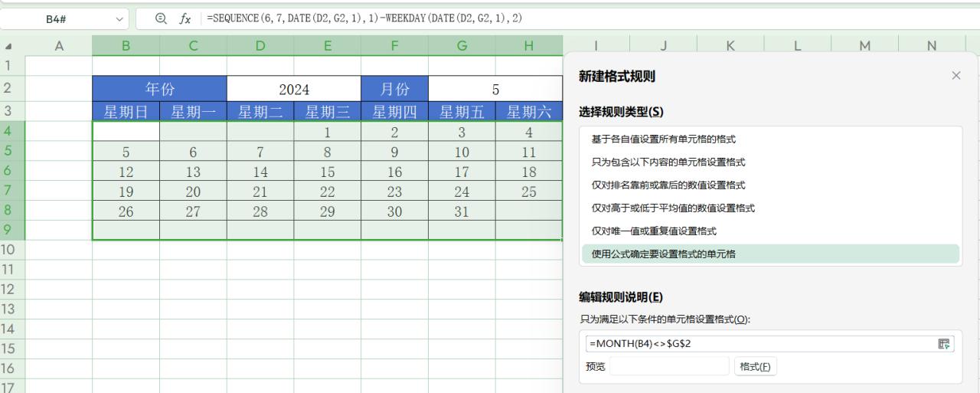Click the calendar cell with date 4

tap(529, 132)
